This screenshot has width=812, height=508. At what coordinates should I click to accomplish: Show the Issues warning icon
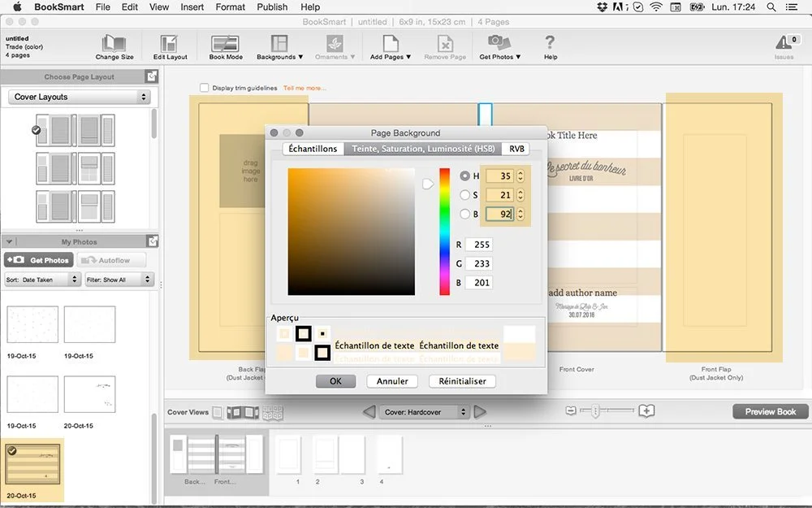[x=785, y=47]
